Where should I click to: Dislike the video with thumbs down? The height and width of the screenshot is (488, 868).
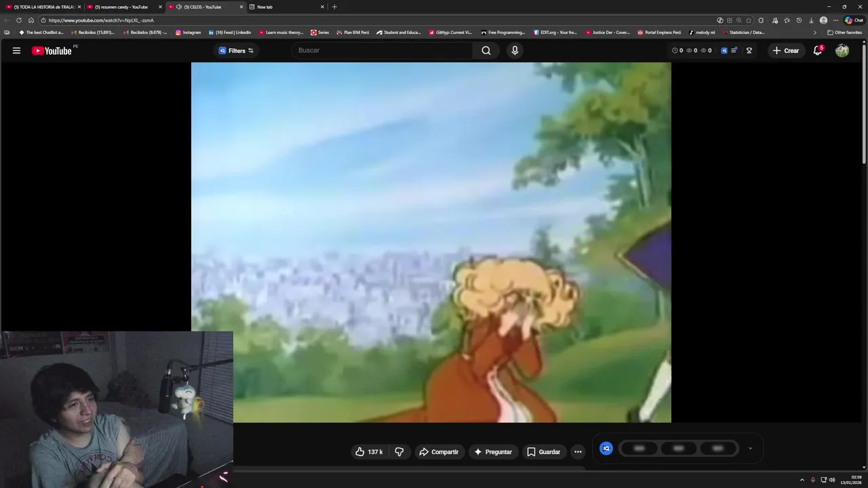(399, 451)
